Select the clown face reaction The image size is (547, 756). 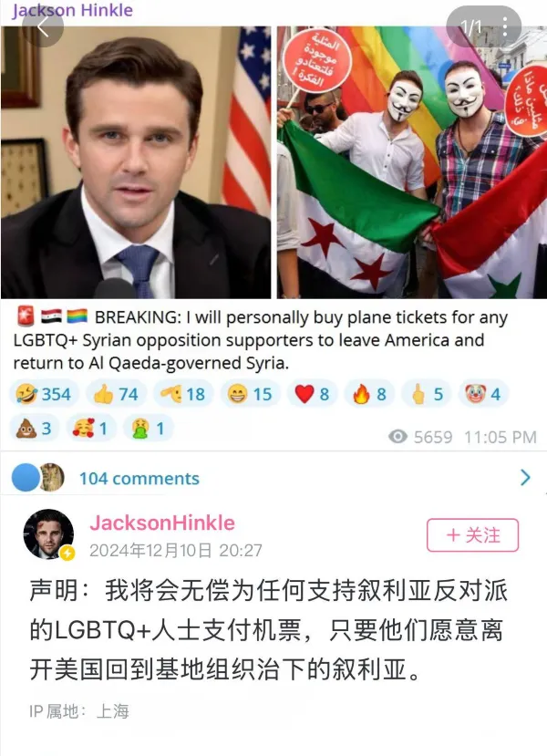(483, 394)
